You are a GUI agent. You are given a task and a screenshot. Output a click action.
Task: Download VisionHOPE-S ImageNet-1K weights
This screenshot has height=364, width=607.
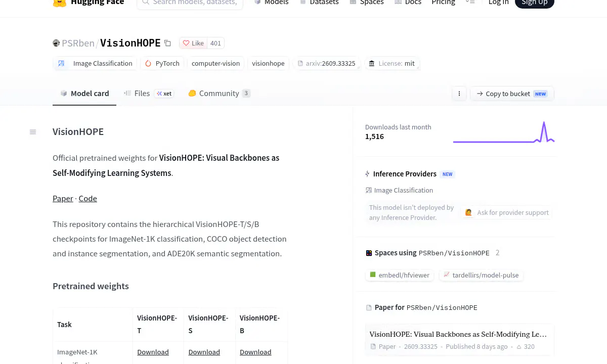coord(204,352)
